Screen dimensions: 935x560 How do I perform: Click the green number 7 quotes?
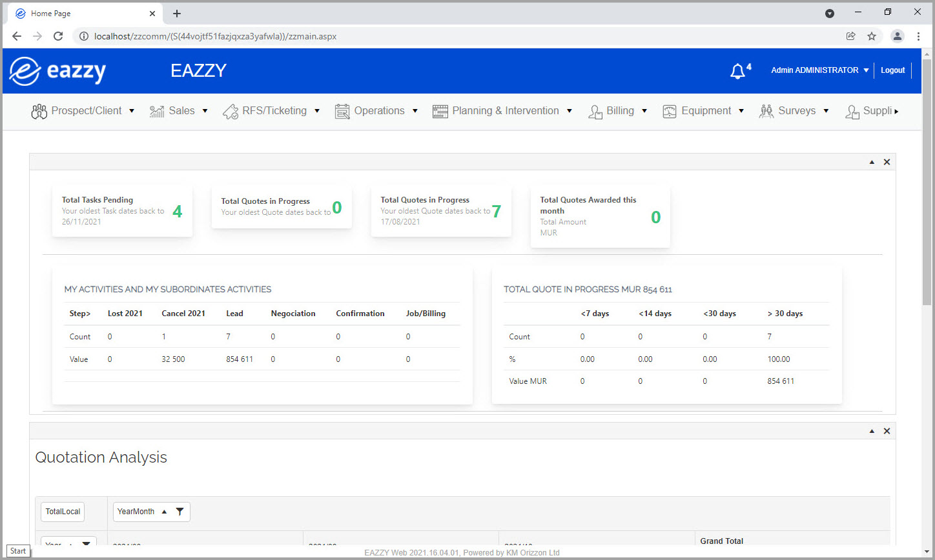497,211
